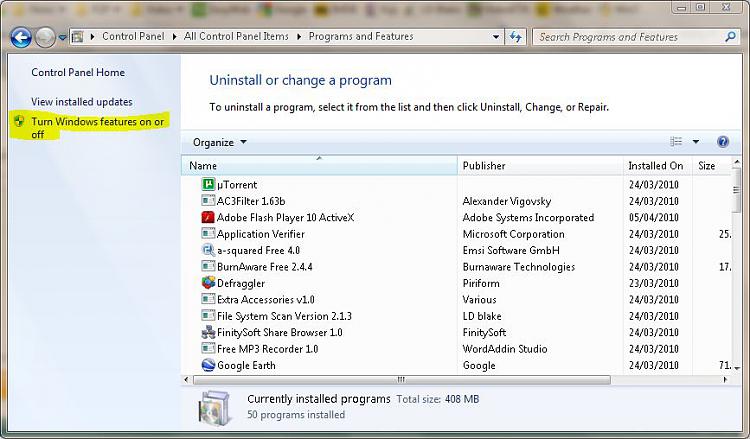
Task: Click the search magnifier icon
Action: pyautogui.click(x=730, y=36)
